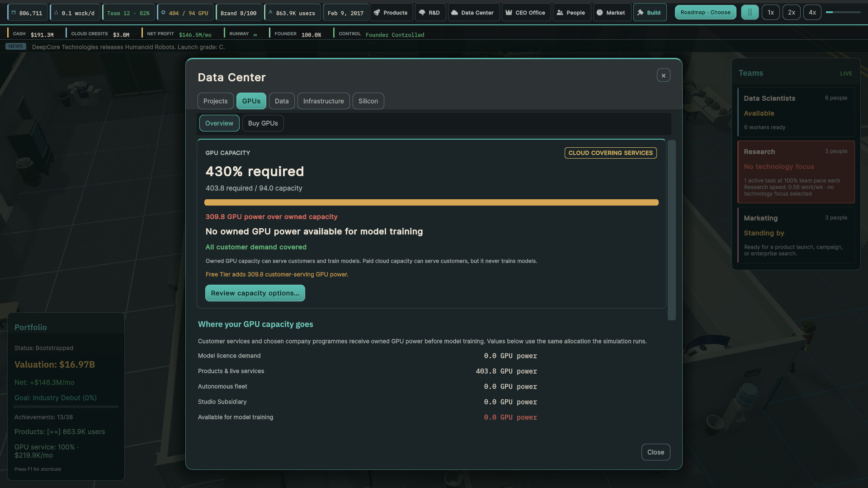The height and width of the screenshot is (488, 868).
Task: Click the 0.1 work/d stat chip
Action: (x=75, y=13)
